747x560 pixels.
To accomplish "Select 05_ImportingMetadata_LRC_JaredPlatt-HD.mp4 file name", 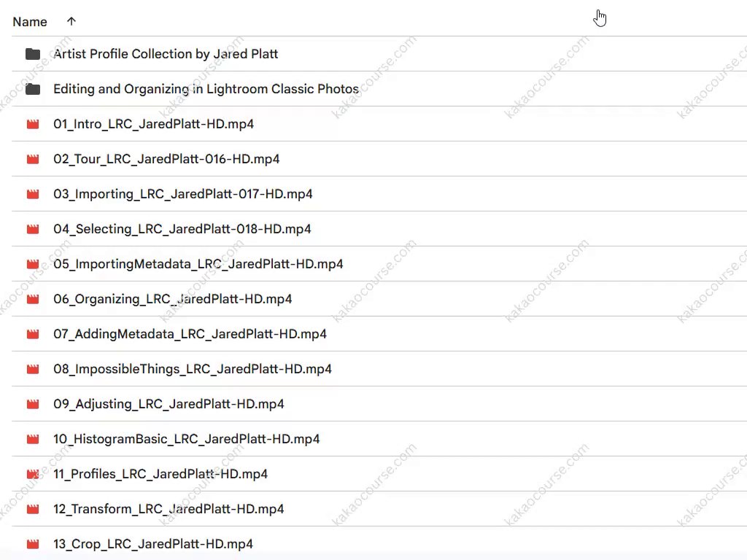I will pos(198,264).
